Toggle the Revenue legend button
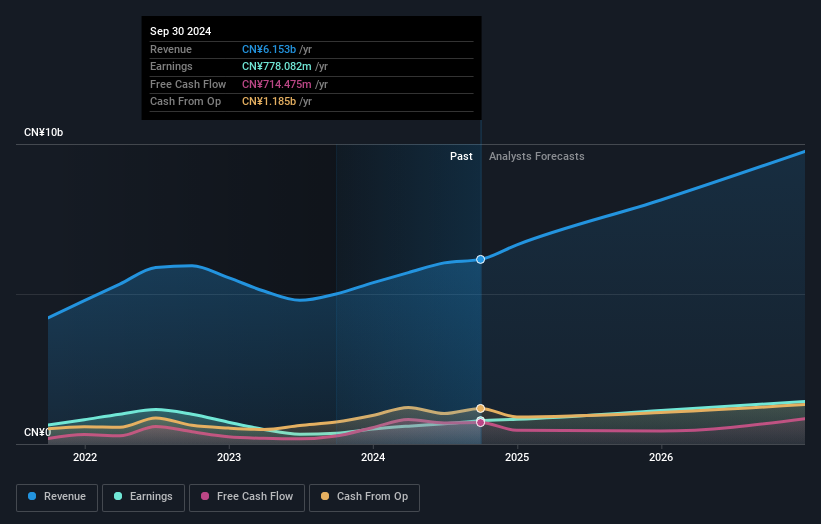Image resolution: width=821 pixels, height=524 pixels. tap(57, 497)
